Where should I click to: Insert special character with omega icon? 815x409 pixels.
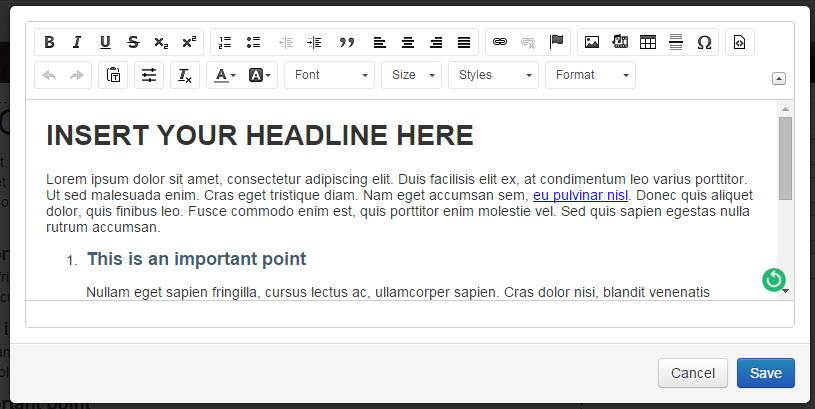704,42
